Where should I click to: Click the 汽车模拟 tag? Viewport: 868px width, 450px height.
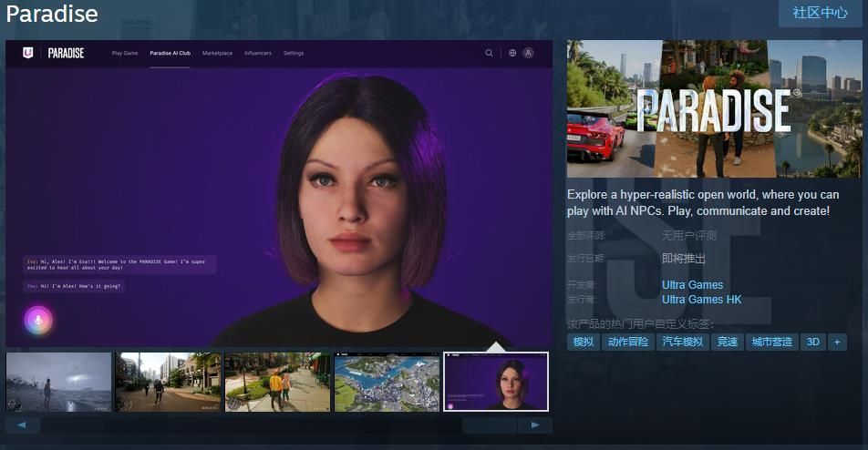coord(681,343)
